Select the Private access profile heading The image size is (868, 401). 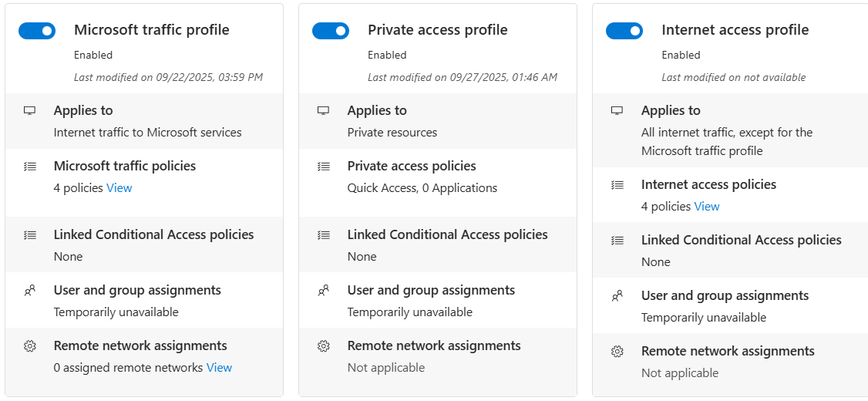437,30
